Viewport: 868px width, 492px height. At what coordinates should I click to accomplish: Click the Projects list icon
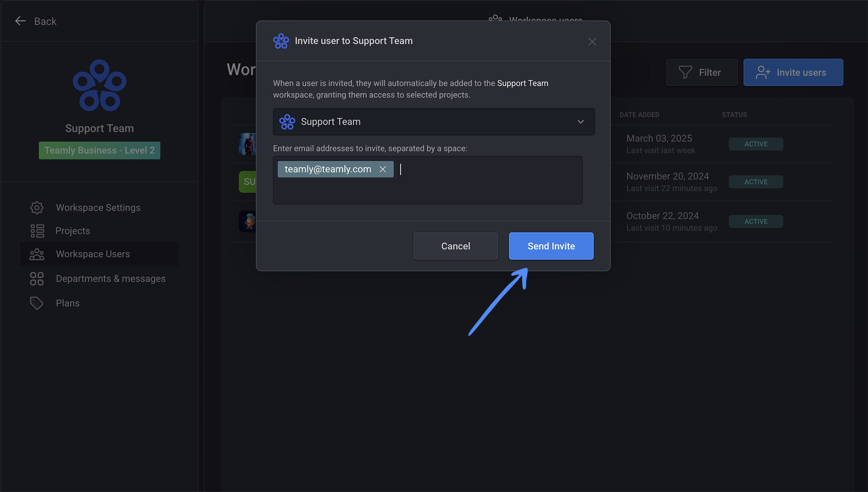click(x=37, y=231)
